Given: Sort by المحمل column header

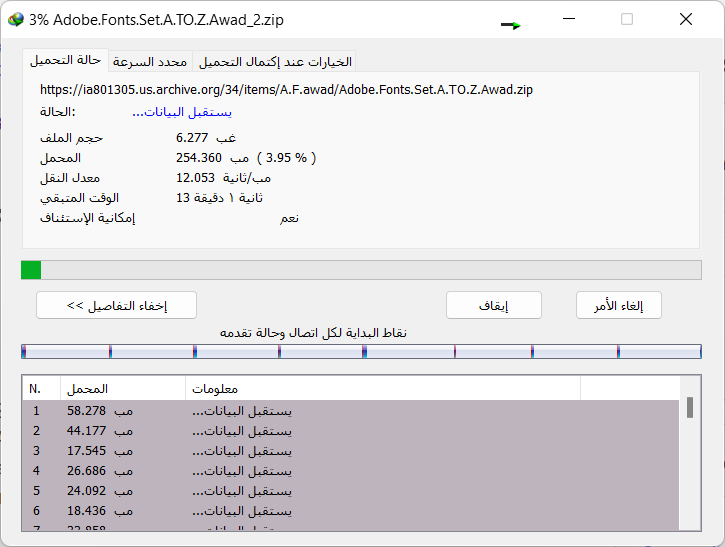Looking at the screenshot, I should 123,388.
